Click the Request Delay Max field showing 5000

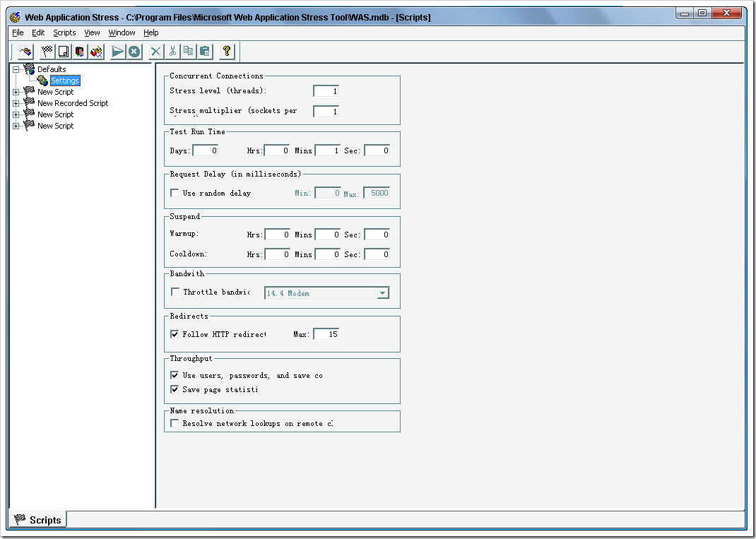point(377,193)
